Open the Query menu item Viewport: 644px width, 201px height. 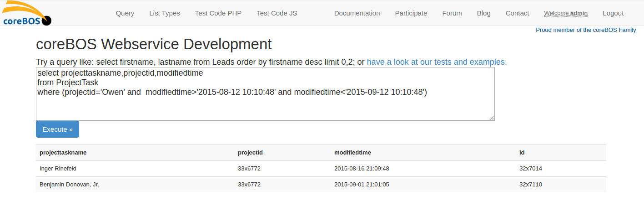tap(125, 13)
